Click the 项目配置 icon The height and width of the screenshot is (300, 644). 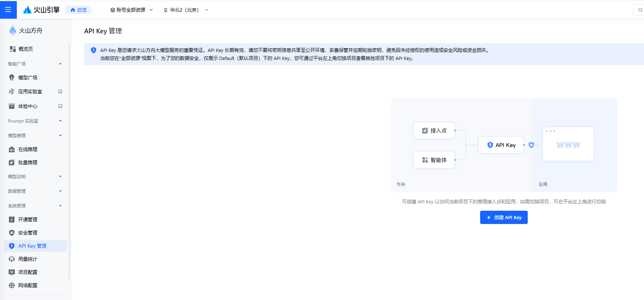tap(12, 272)
